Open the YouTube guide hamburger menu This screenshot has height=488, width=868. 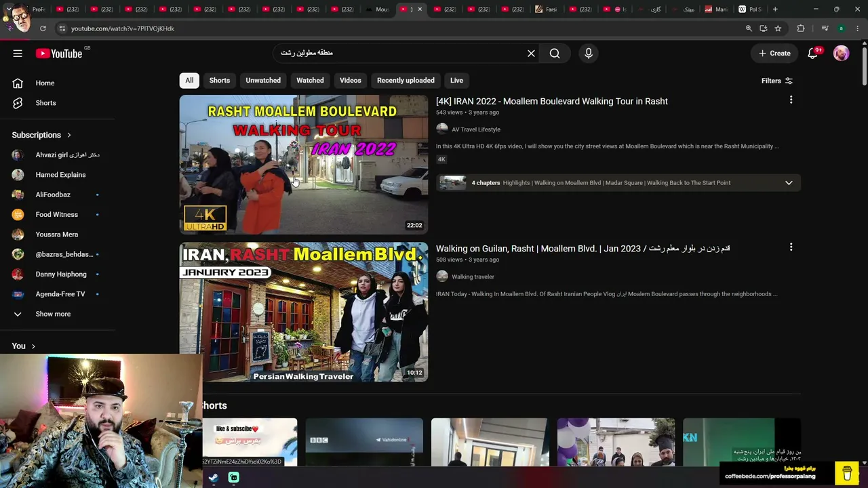point(18,54)
